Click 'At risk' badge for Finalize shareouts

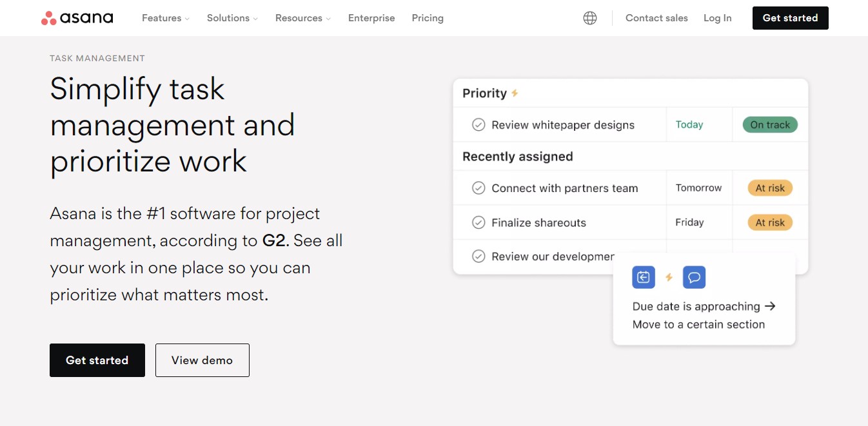coord(770,223)
